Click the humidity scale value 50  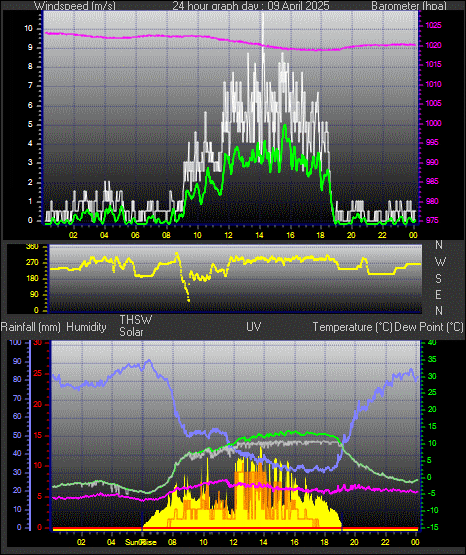click(17, 435)
